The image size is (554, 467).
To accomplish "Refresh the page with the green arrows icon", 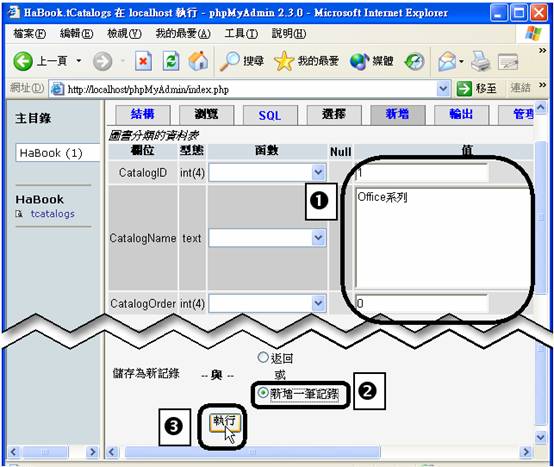I will tap(171, 61).
